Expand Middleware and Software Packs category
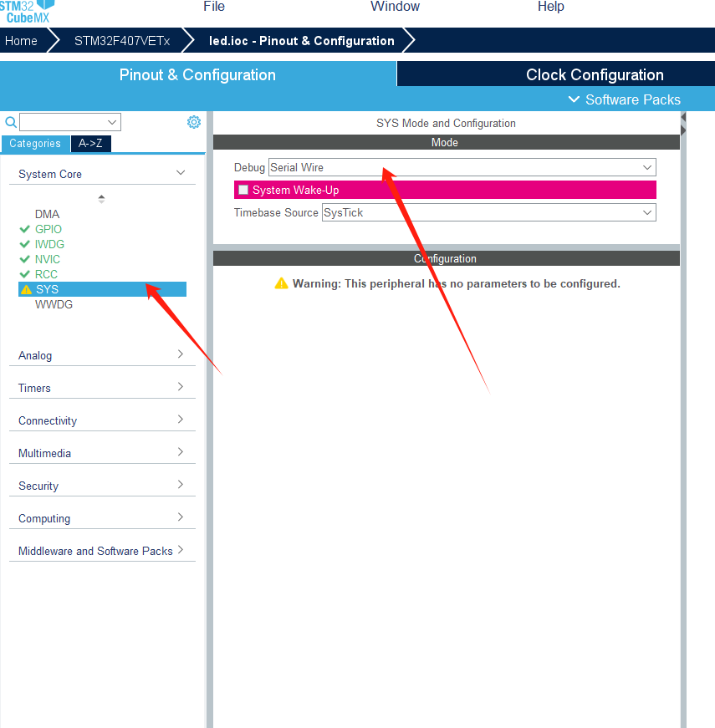715x728 pixels. pyautogui.click(x=102, y=551)
